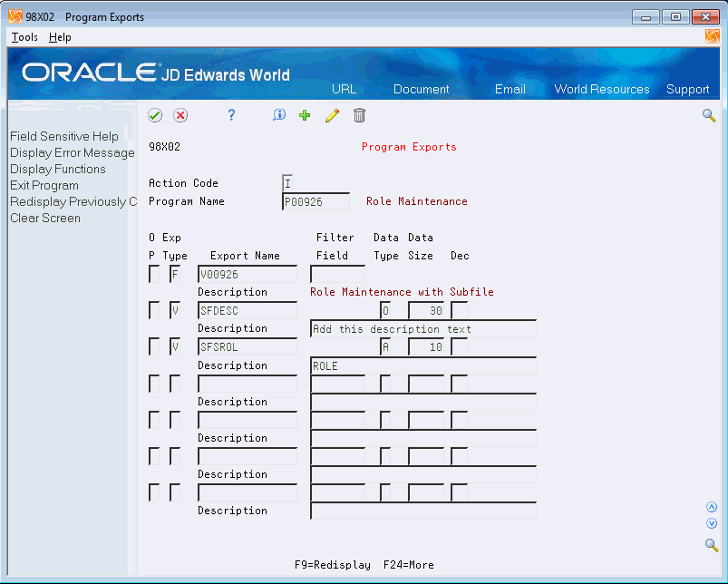Click the green checkmark OK icon
The height and width of the screenshot is (584, 728).
[x=155, y=115]
